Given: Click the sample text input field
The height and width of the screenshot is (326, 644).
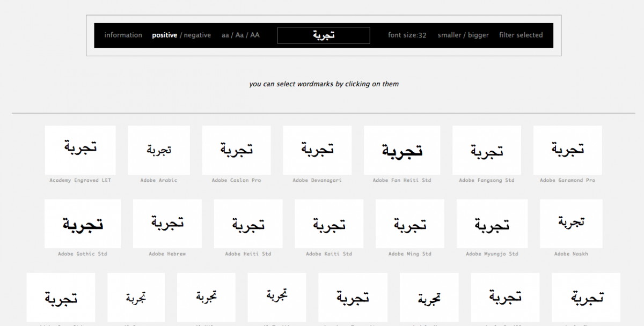Looking at the screenshot, I should tap(324, 35).
